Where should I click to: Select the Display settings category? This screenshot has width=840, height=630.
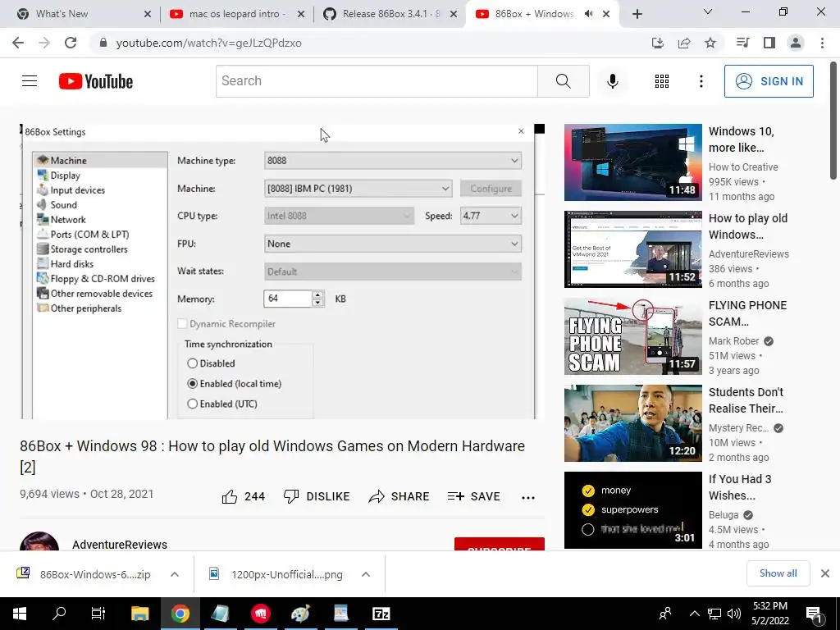(66, 176)
